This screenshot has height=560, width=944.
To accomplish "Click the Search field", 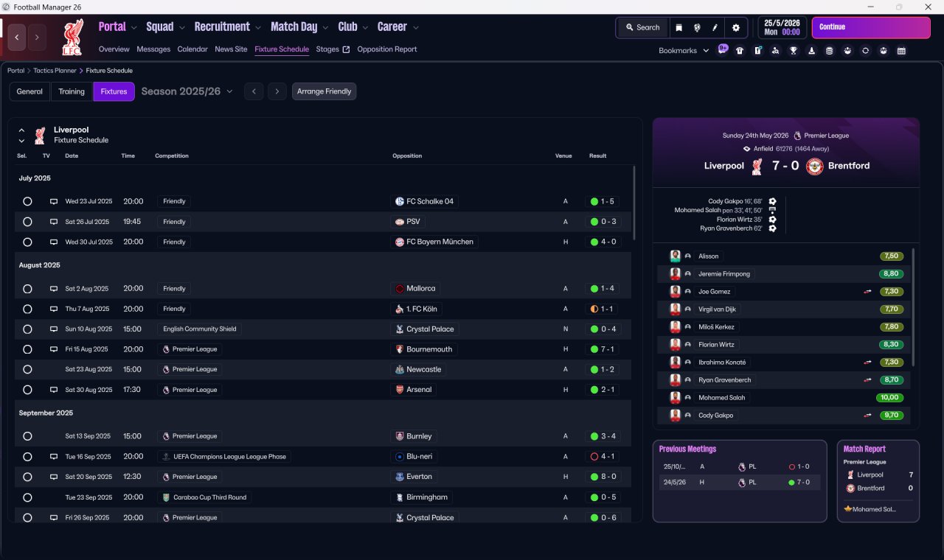I will [642, 27].
